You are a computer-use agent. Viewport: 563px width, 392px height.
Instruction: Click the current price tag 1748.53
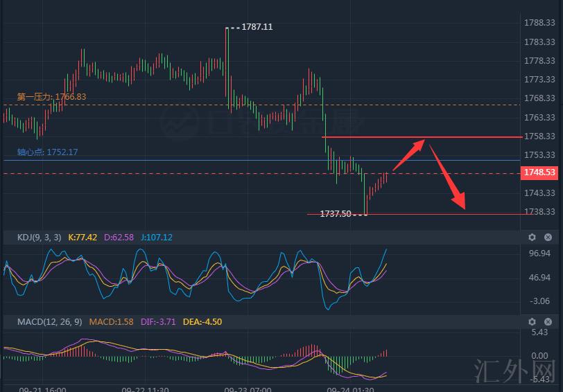click(x=539, y=172)
